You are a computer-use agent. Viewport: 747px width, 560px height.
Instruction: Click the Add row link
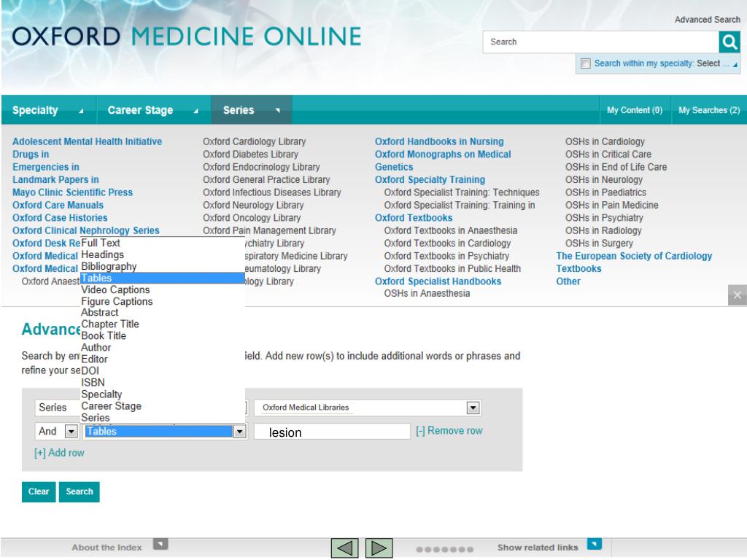(x=59, y=453)
